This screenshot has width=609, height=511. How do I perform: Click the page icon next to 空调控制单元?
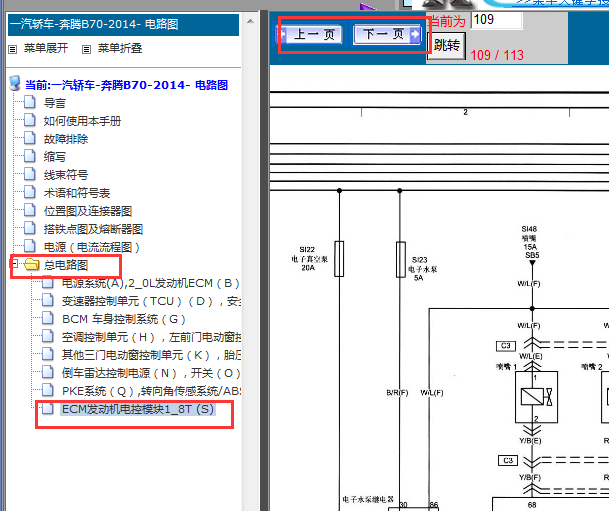tap(48, 336)
